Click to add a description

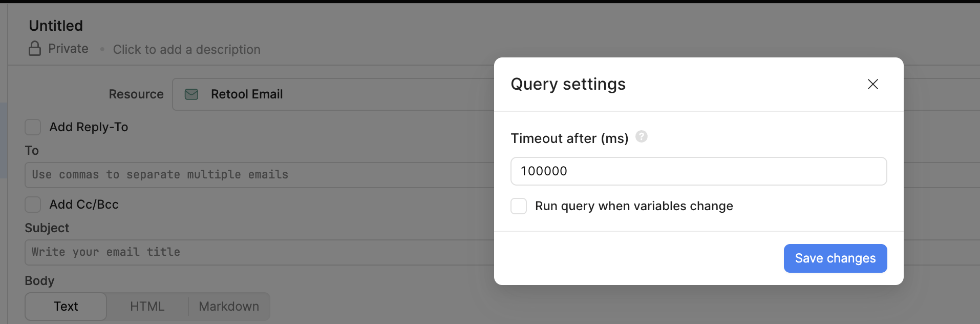click(x=187, y=50)
